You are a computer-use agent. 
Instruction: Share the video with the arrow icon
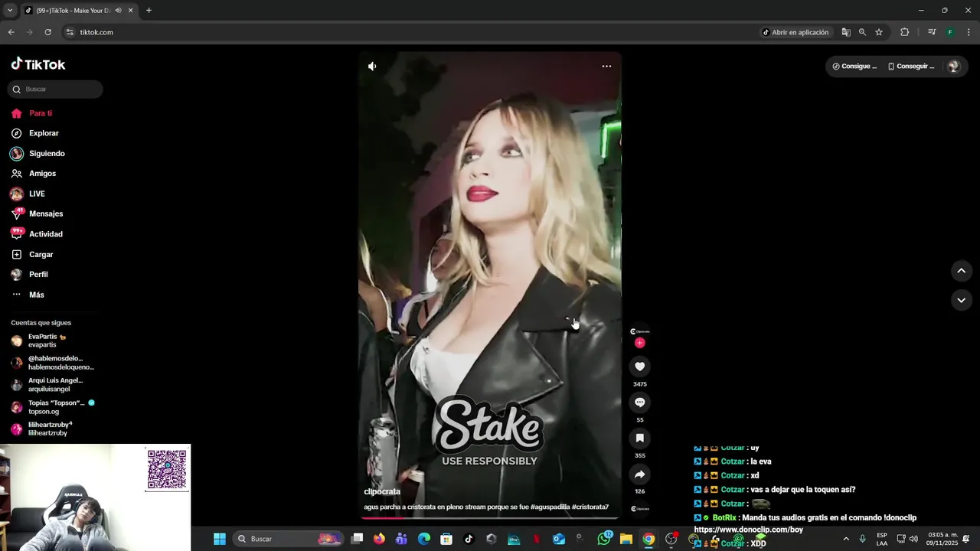[x=640, y=474]
